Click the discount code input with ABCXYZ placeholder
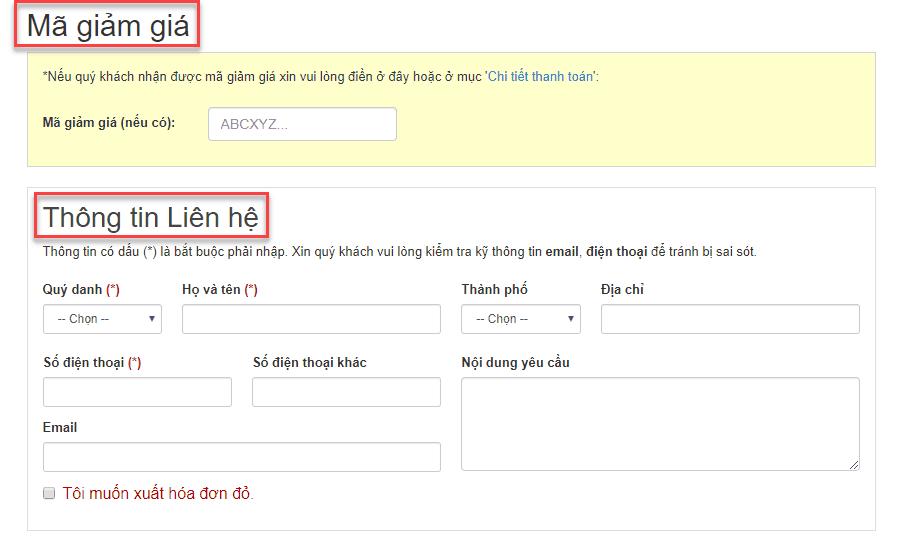This screenshot has width=901, height=550. [302, 124]
